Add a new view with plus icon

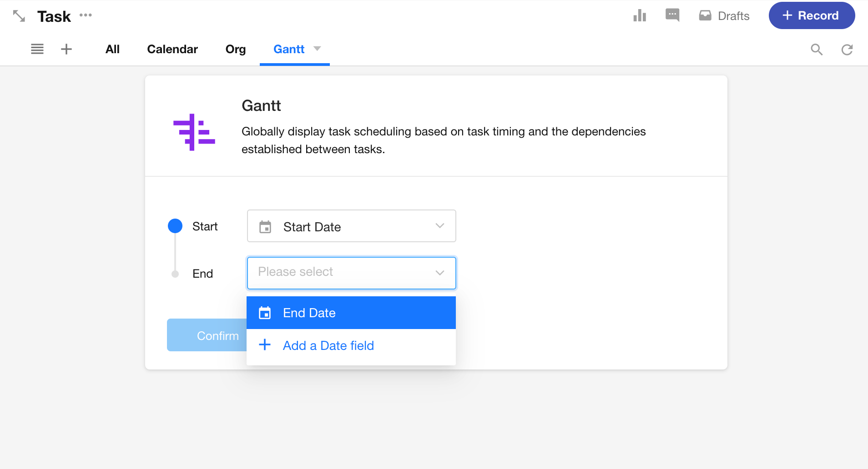coord(66,49)
